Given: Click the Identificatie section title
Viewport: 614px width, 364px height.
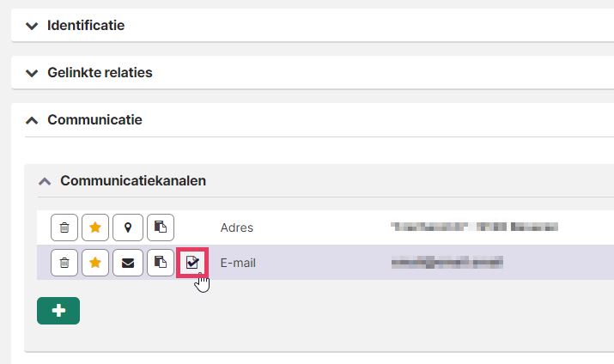Looking at the screenshot, I should [x=86, y=26].
